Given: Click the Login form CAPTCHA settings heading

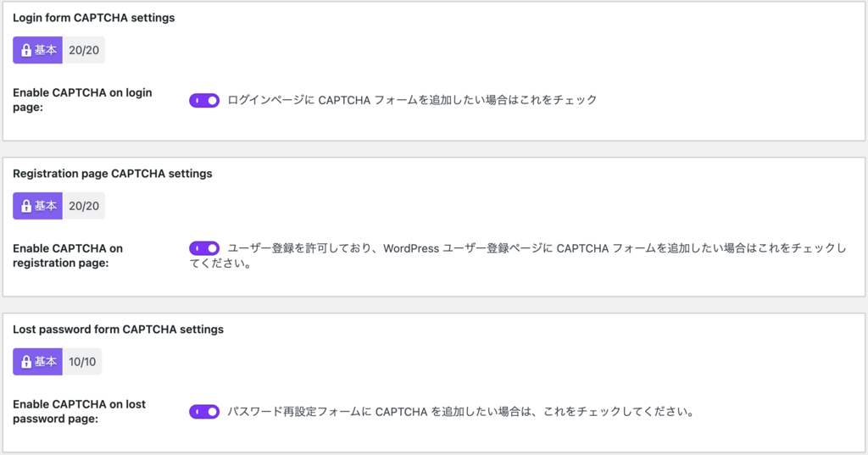Looking at the screenshot, I should pos(93,18).
